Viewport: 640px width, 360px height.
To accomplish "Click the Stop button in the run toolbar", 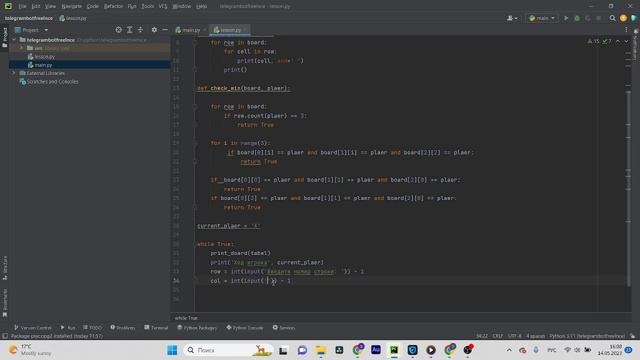I will point(598,18).
